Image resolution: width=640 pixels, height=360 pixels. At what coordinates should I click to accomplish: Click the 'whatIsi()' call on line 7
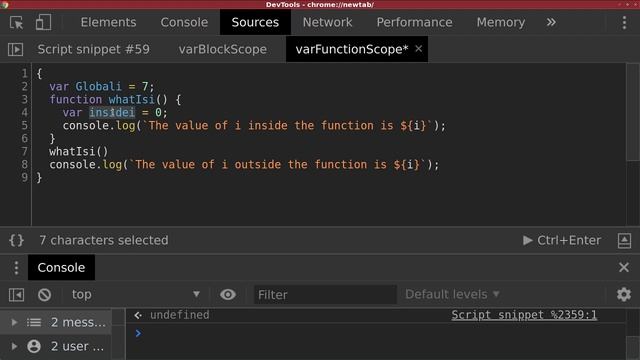pyautogui.click(x=79, y=151)
